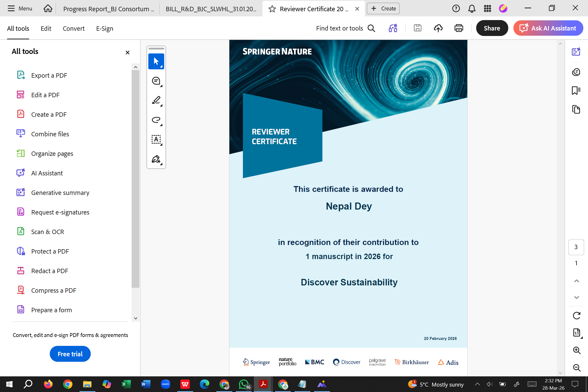Close the All tools panel

pyautogui.click(x=127, y=53)
